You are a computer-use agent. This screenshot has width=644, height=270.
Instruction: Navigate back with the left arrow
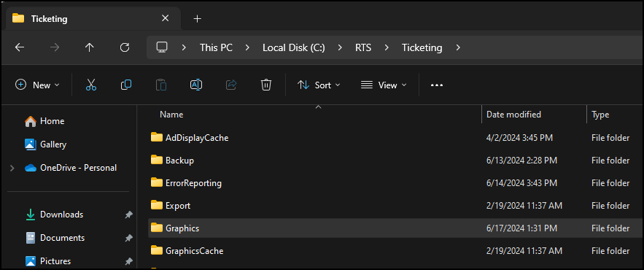point(19,47)
